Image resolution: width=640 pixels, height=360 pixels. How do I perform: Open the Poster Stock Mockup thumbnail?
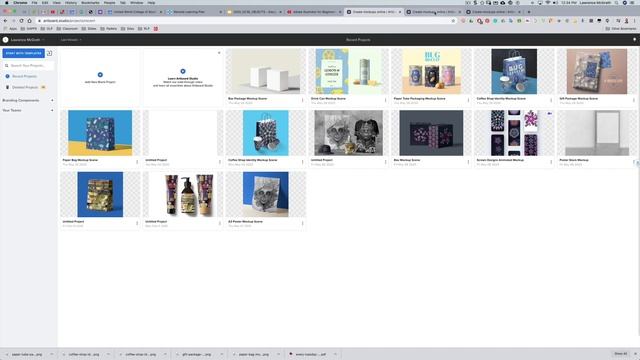[597, 133]
